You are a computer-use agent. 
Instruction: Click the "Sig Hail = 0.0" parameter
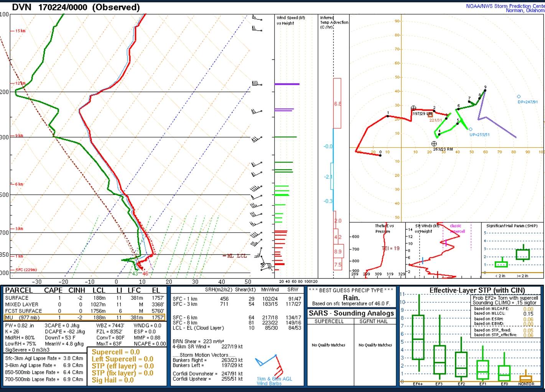[x=113, y=380]
